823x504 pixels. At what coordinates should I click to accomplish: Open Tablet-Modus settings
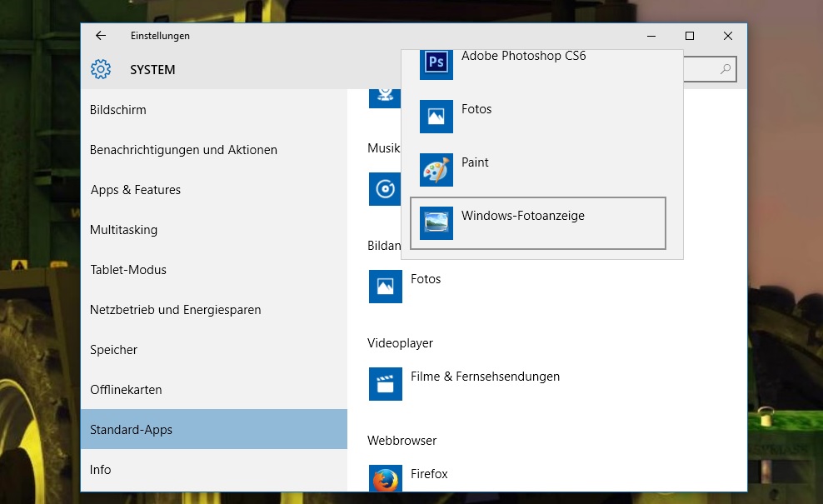[x=128, y=270]
